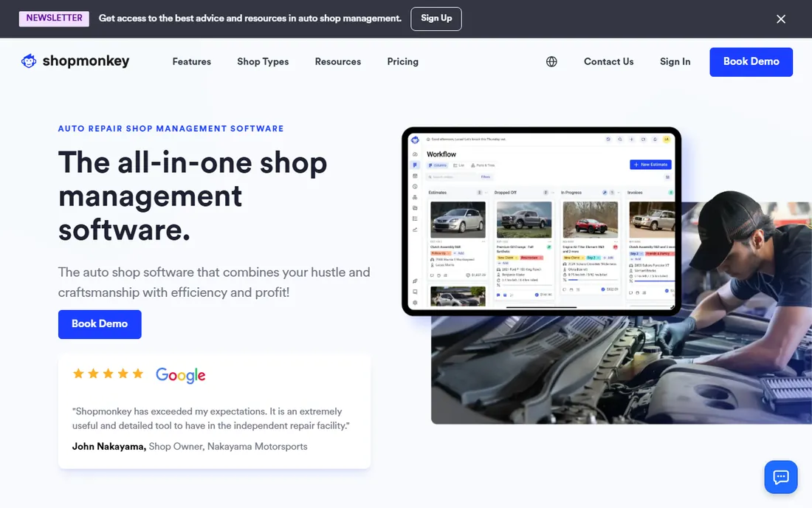Click Book Demo button in header
812x508 pixels.
pyautogui.click(x=751, y=61)
